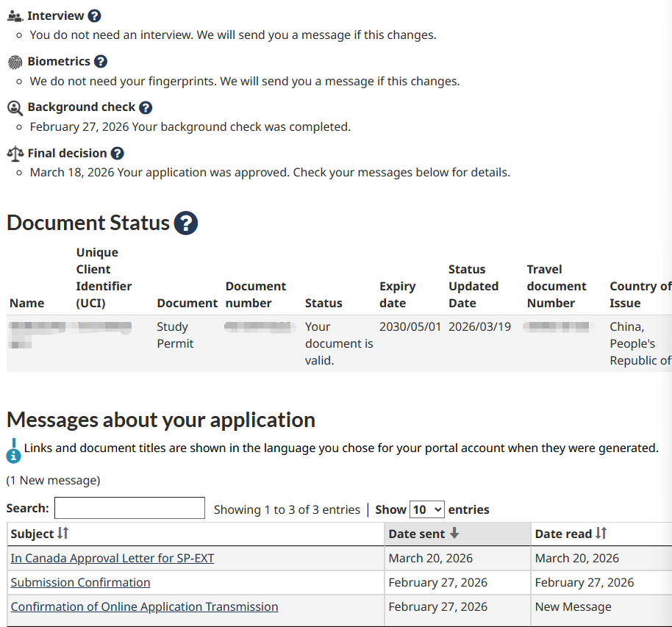672x627 pixels.
Task: Click the New Message status cell
Action: [573, 607]
